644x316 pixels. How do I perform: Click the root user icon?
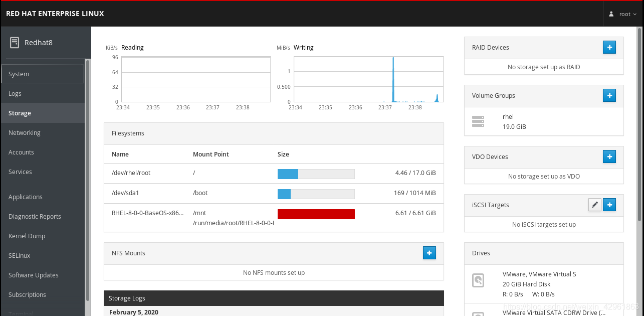point(611,14)
